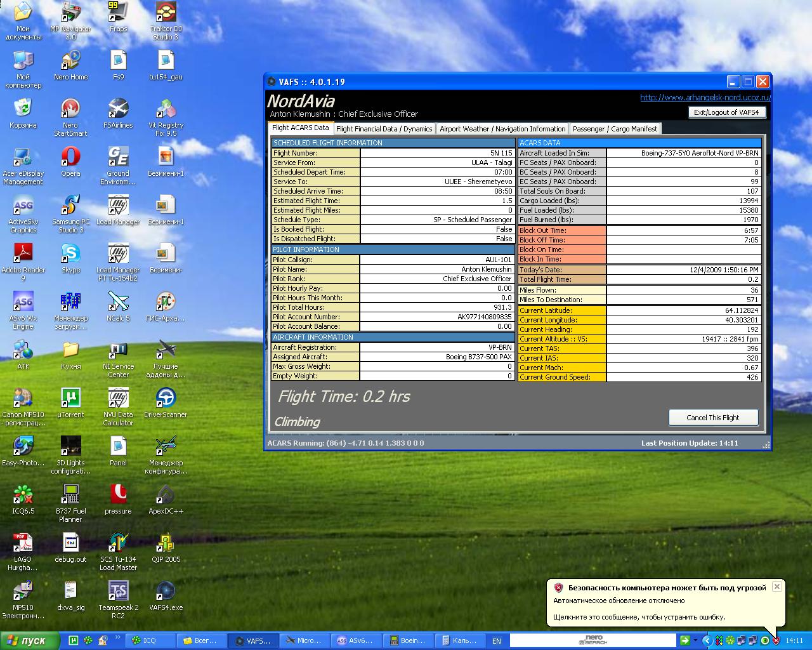Click the Current Latitude value 64.112824

[684, 310]
